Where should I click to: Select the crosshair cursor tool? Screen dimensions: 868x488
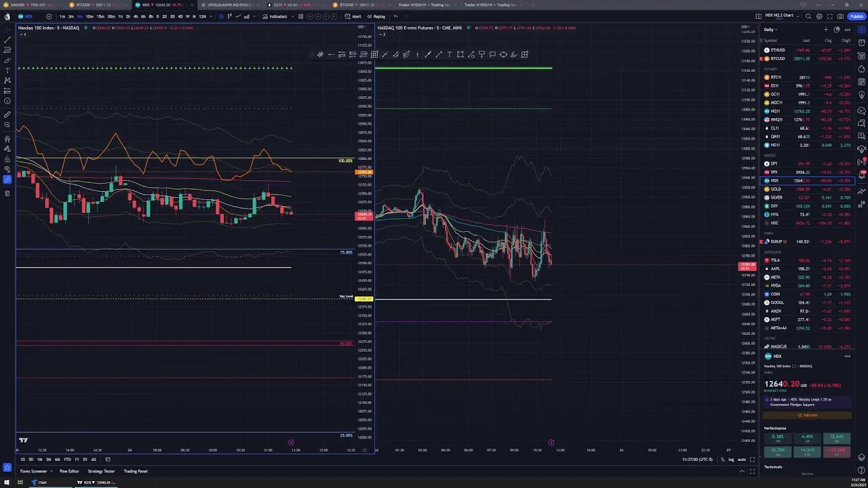(x=7, y=30)
